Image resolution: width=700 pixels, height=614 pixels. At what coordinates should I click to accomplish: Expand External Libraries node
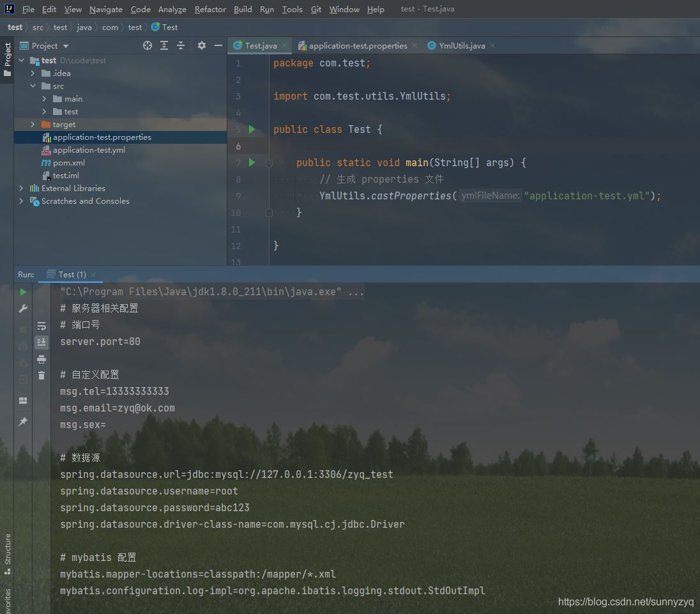(22, 188)
